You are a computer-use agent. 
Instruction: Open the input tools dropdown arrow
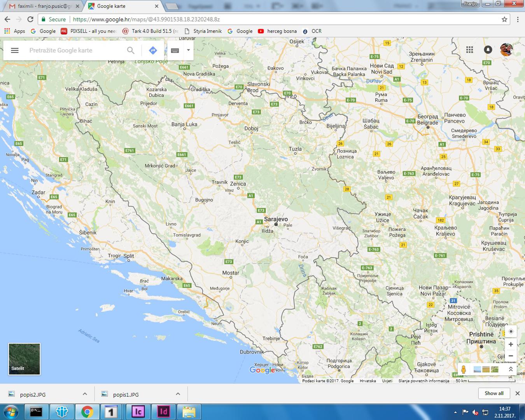tap(188, 50)
